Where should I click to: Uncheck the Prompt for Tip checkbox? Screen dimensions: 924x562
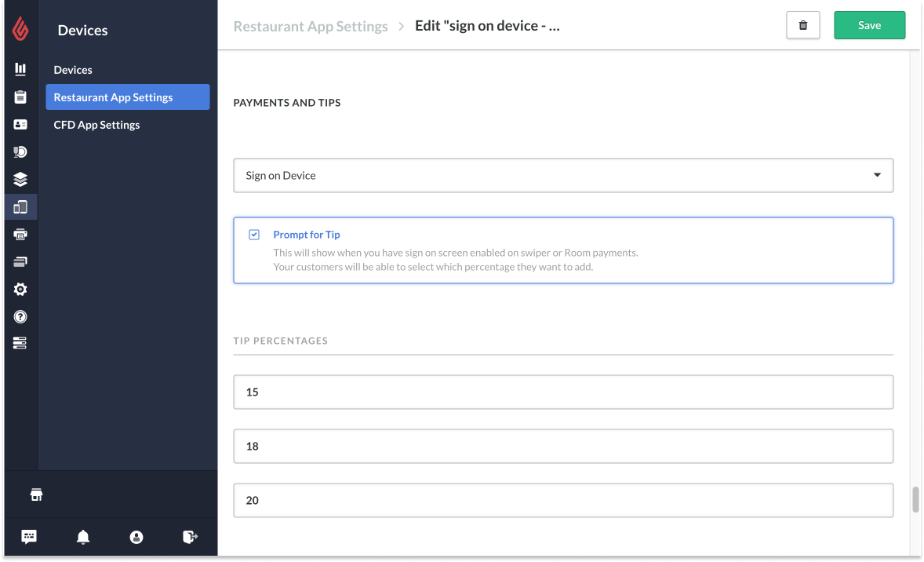click(x=254, y=235)
